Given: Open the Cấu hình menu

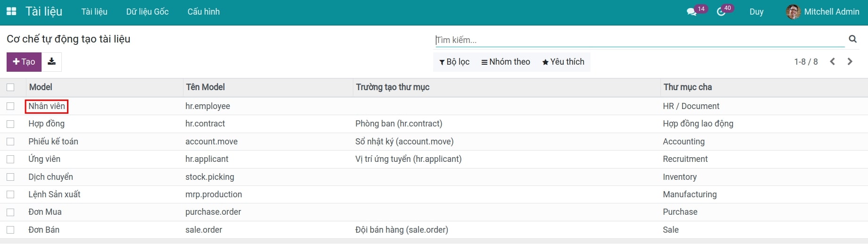Looking at the screenshot, I should [x=203, y=12].
